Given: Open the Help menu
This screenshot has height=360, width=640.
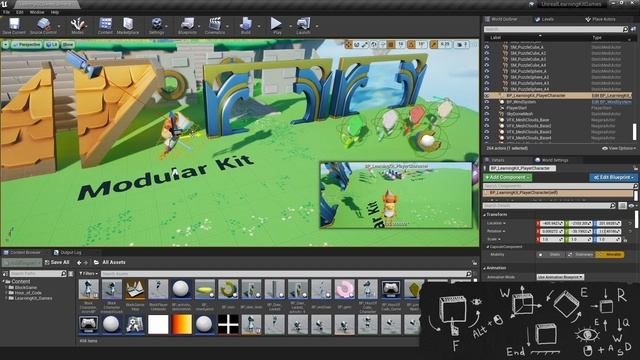Looking at the screenshot, I should (x=55, y=12).
